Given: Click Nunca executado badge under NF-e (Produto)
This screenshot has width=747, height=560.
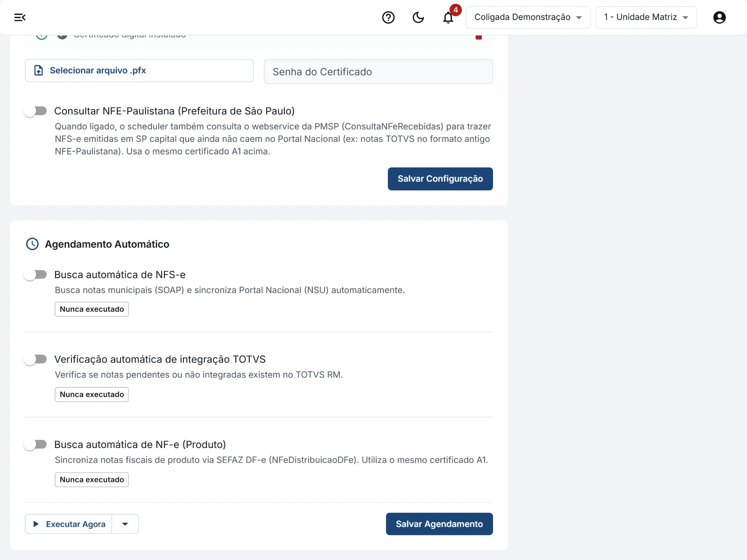Looking at the screenshot, I should pos(92,480).
